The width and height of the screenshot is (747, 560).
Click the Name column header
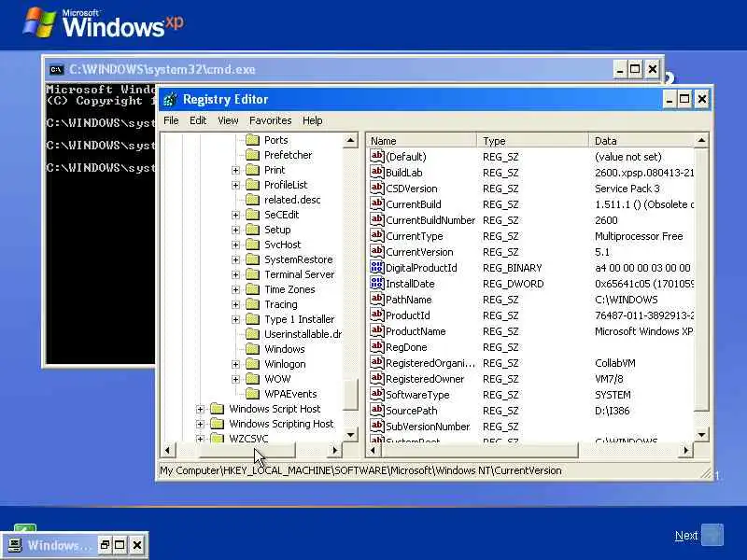coord(421,141)
